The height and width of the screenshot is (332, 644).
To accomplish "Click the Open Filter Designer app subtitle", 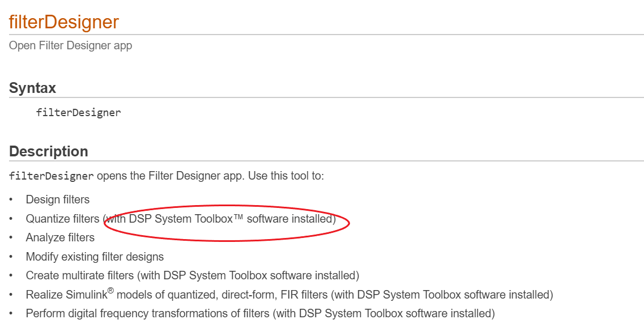I will [x=70, y=45].
